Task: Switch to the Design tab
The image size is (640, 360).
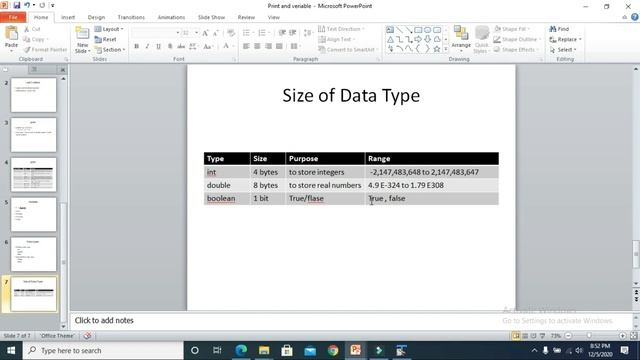Action: tap(96, 17)
